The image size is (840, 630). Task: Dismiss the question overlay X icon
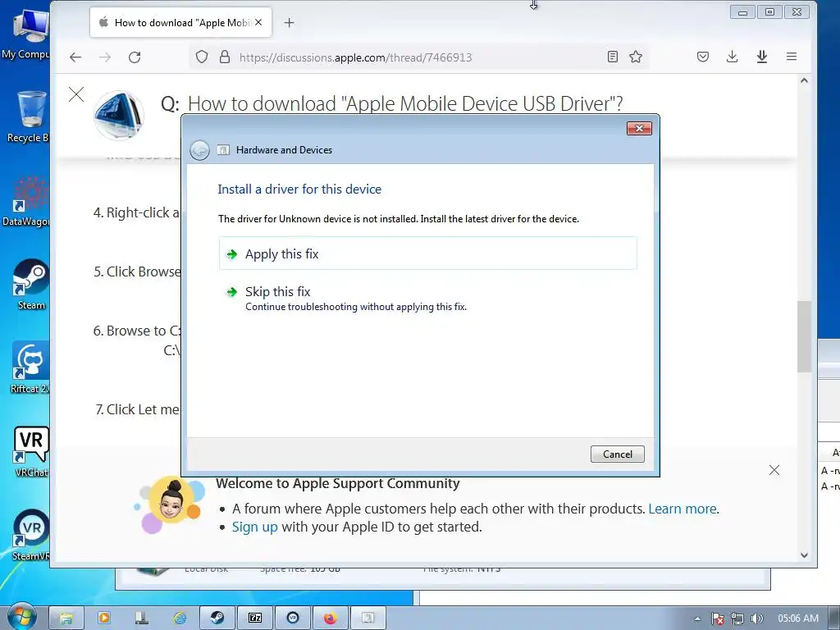click(76, 95)
